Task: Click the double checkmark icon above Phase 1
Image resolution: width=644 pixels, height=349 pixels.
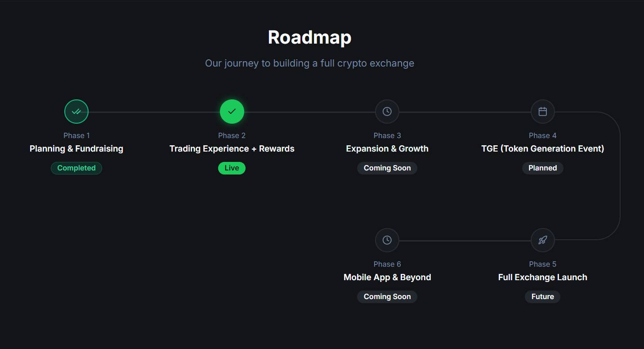Action: [x=76, y=111]
